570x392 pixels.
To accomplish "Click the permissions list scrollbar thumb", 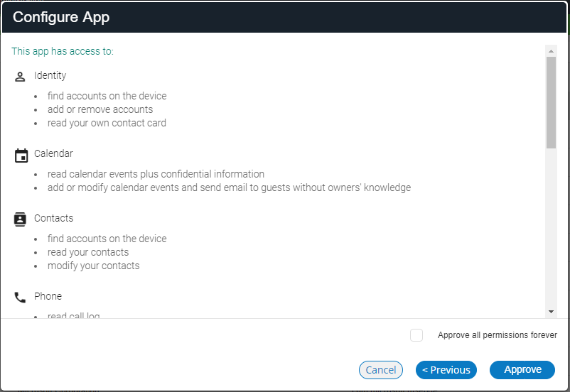I will [x=551, y=102].
